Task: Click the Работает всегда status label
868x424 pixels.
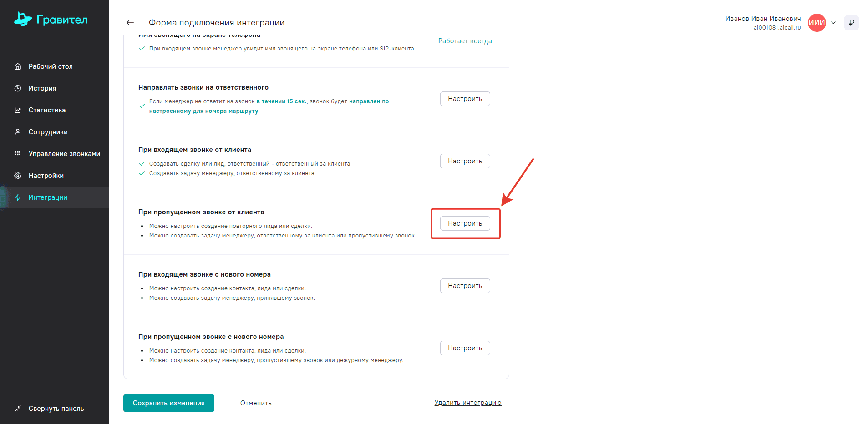Action: point(465,41)
